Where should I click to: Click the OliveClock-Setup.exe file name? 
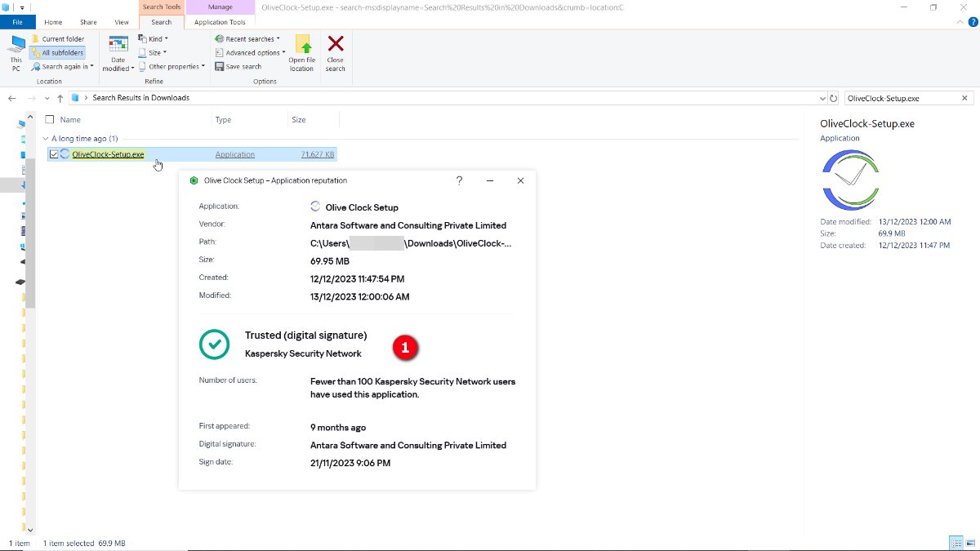(108, 154)
